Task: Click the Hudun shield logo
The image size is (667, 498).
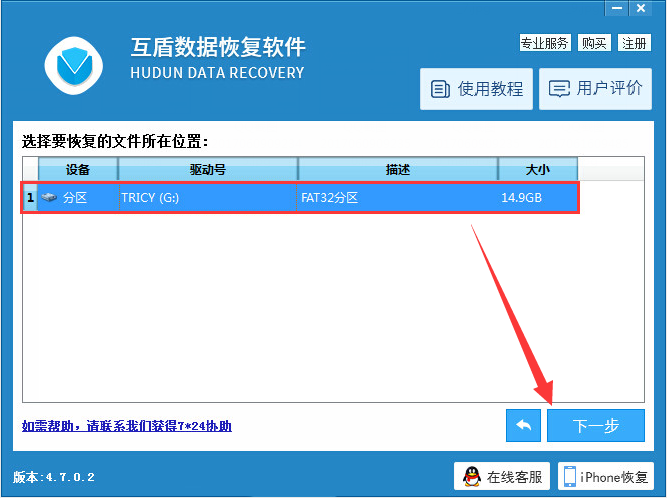Action: [x=74, y=66]
